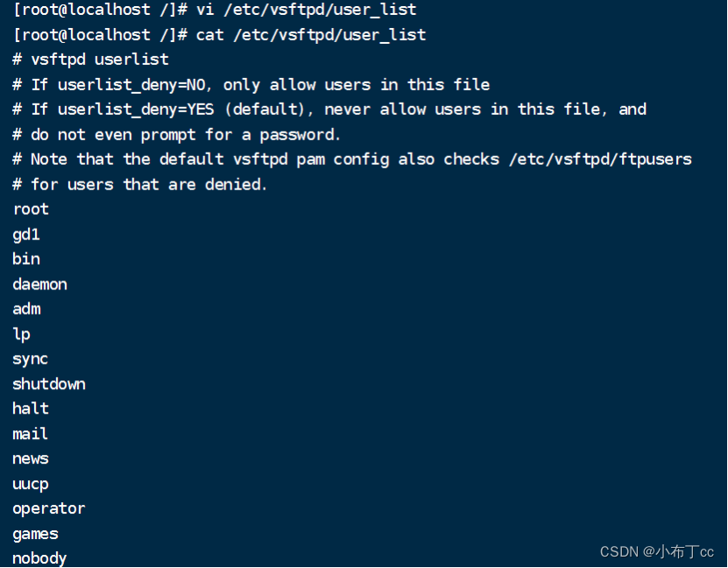Click the 'mail' user line
Screen dimensions: 728x568
click(31, 434)
